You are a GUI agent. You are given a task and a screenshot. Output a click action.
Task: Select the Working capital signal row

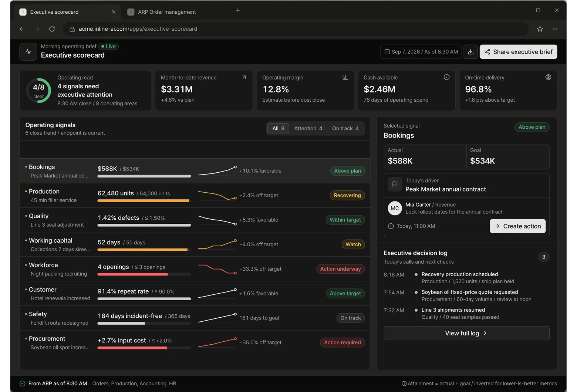click(x=195, y=244)
